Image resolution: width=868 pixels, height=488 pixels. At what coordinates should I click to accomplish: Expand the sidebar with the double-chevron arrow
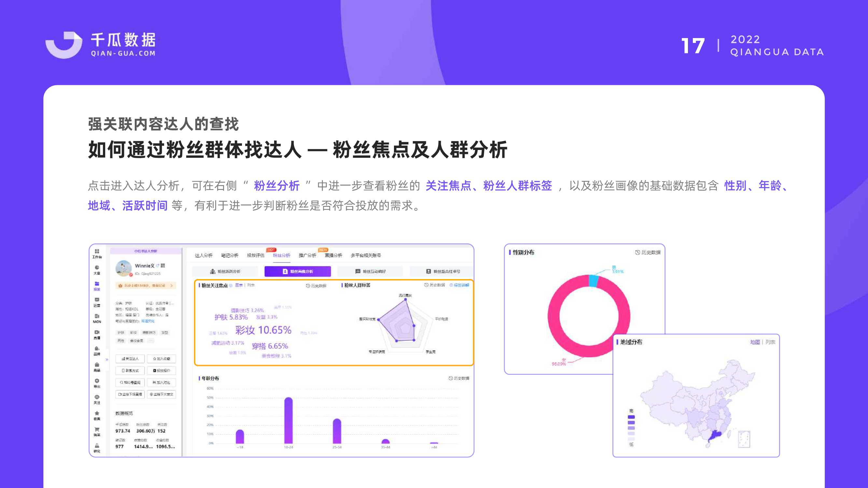(x=107, y=359)
